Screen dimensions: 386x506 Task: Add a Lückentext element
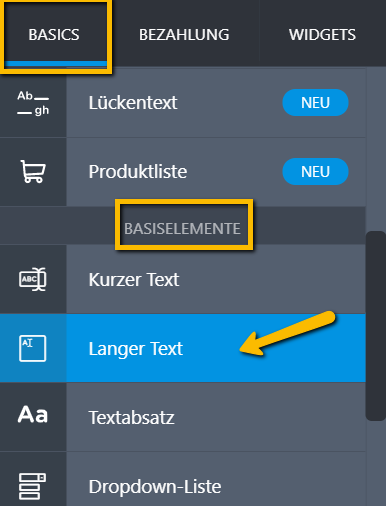click(183, 103)
